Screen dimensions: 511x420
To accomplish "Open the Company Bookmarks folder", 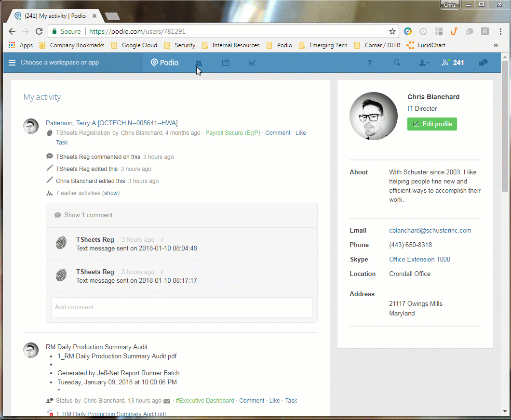I will [72, 45].
